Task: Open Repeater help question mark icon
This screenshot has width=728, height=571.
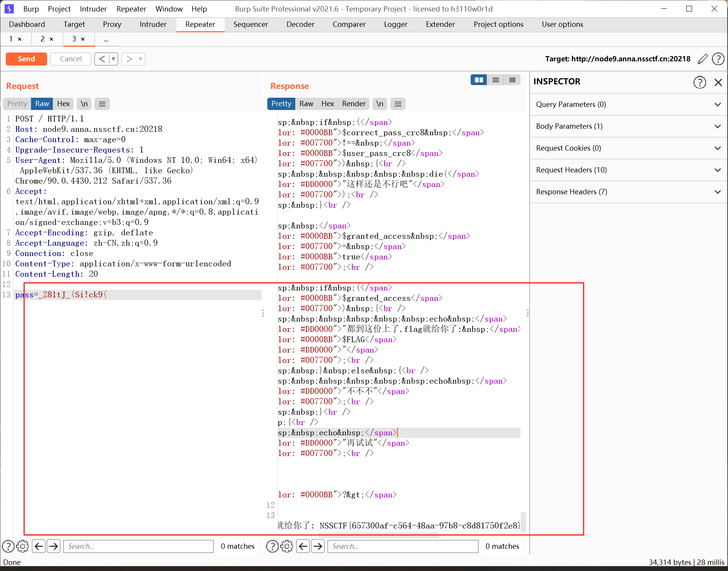Action: [x=718, y=59]
